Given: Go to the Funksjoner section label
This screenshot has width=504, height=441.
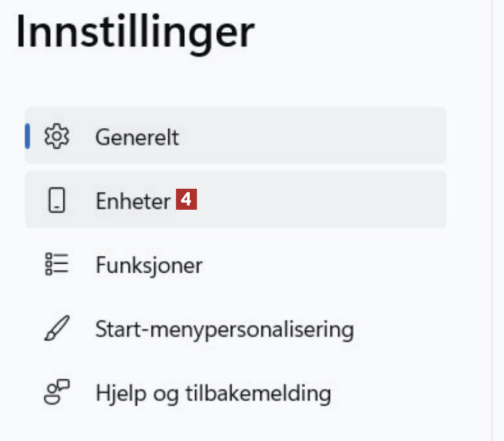Looking at the screenshot, I should (148, 265).
